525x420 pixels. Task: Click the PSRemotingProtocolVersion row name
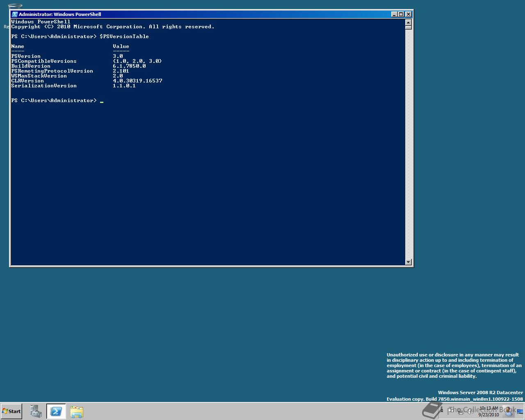click(52, 71)
